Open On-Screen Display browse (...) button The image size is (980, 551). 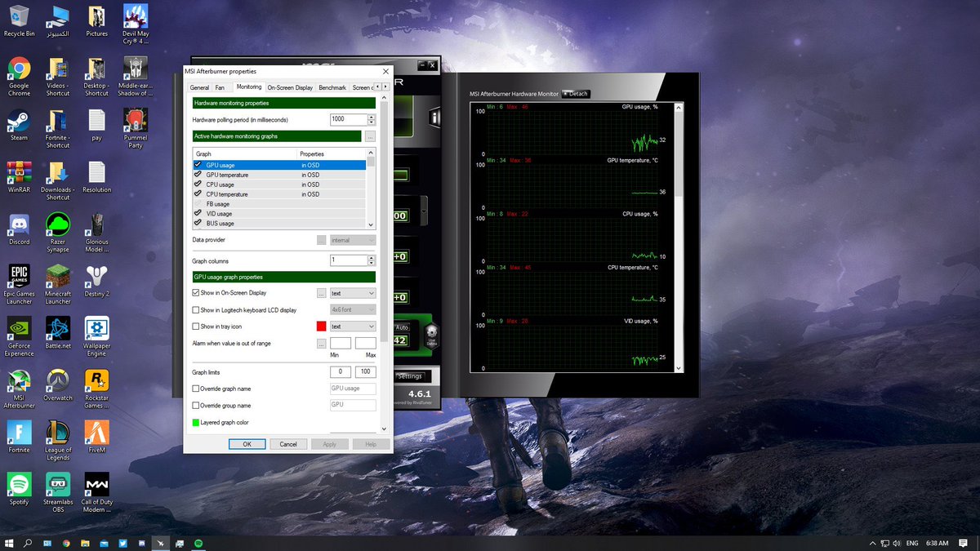point(322,293)
